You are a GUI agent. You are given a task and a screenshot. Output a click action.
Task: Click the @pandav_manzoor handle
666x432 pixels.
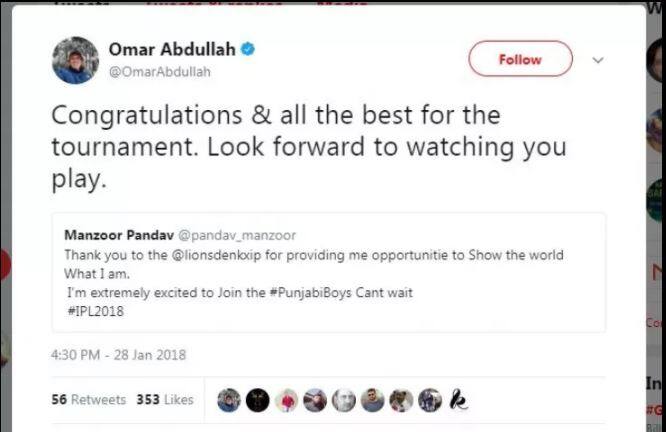[237, 235]
